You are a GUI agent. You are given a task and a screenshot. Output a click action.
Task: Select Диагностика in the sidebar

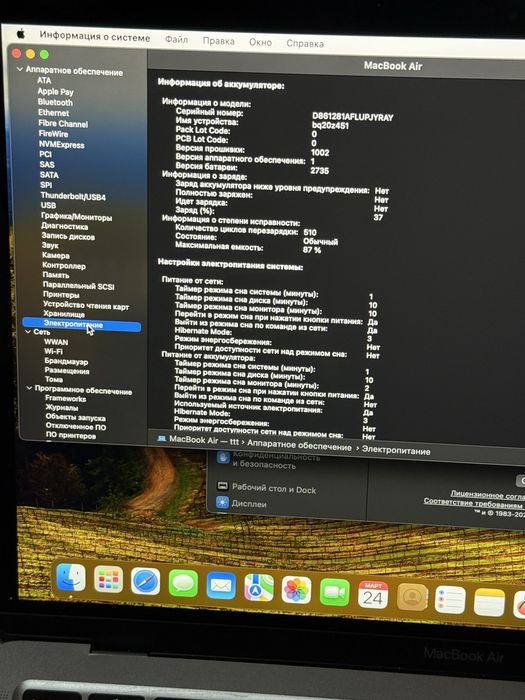pyautogui.click(x=65, y=226)
